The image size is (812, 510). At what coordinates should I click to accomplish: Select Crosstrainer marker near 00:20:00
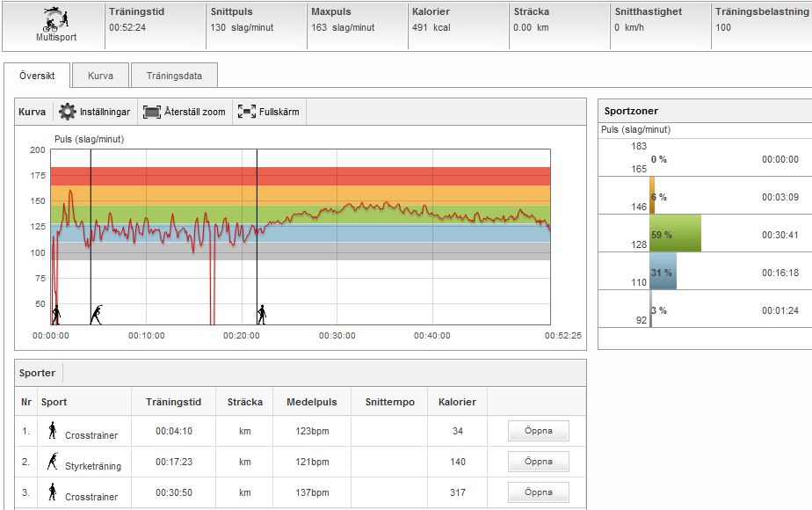(261, 315)
